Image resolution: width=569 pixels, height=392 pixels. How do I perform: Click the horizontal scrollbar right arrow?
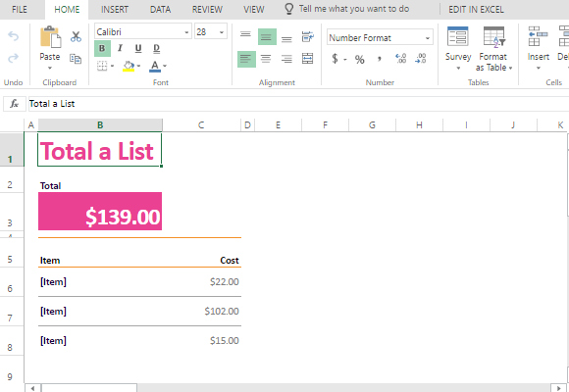558,388
